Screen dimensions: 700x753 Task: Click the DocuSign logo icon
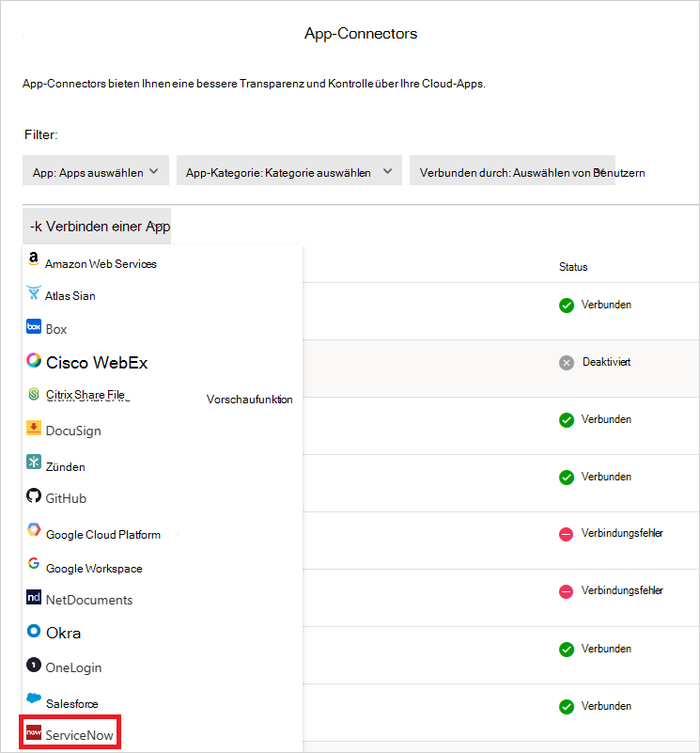[34, 428]
